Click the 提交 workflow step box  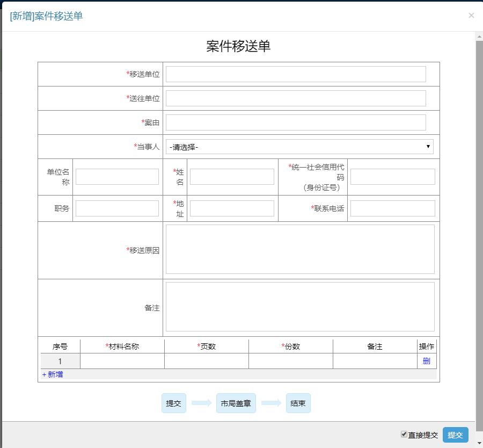coord(174,403)
